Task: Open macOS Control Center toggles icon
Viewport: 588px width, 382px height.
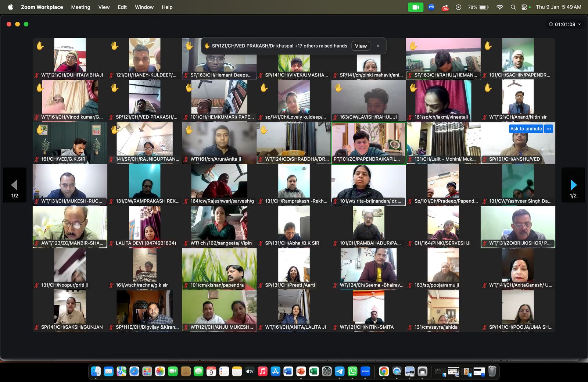Action: click(x=524, y=7)
